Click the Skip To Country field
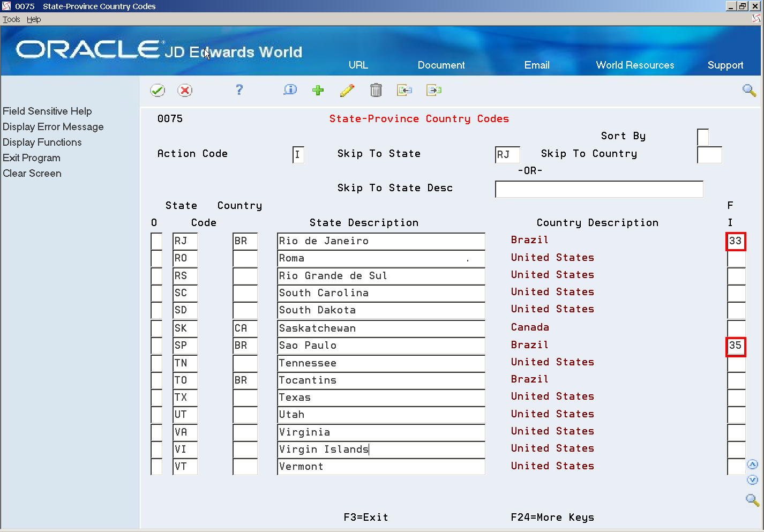The image size is (764, 532). coord(709,155)
